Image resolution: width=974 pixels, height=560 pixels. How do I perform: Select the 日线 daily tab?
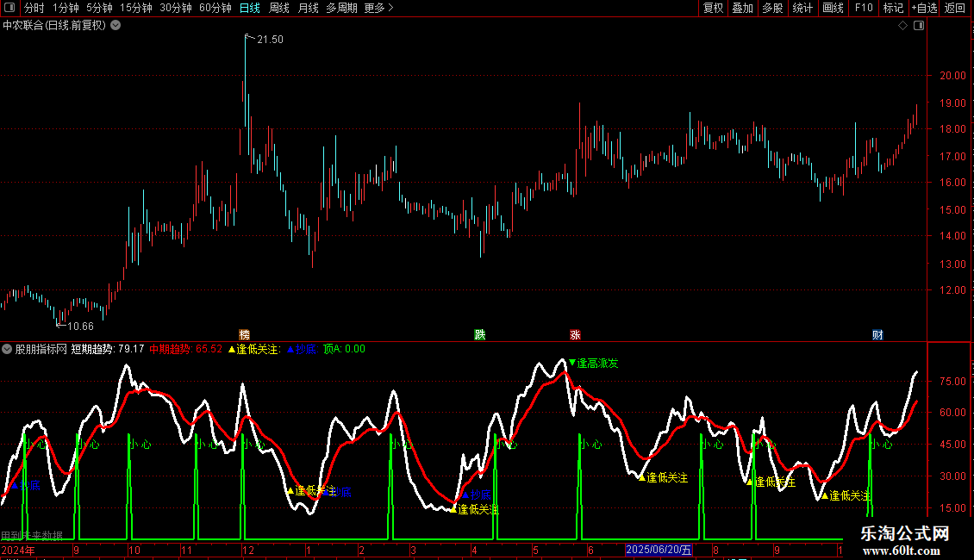(250, 8)
